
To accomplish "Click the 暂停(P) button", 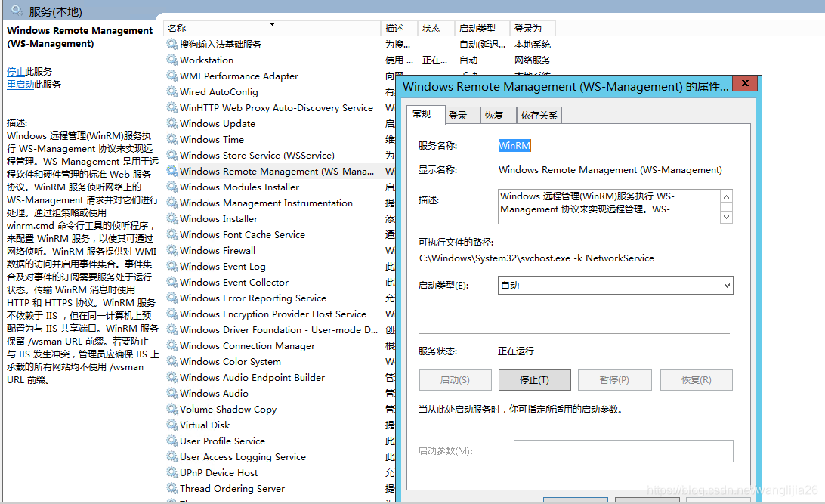I will pos(614,380).
